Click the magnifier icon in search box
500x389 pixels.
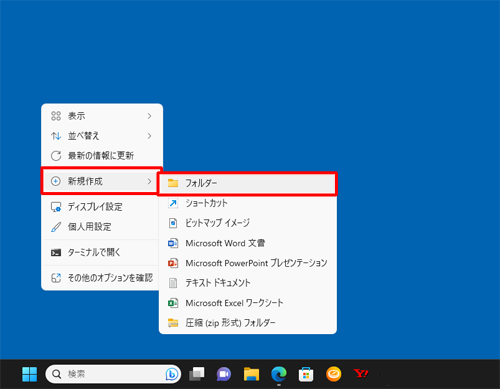coord(57,374)
